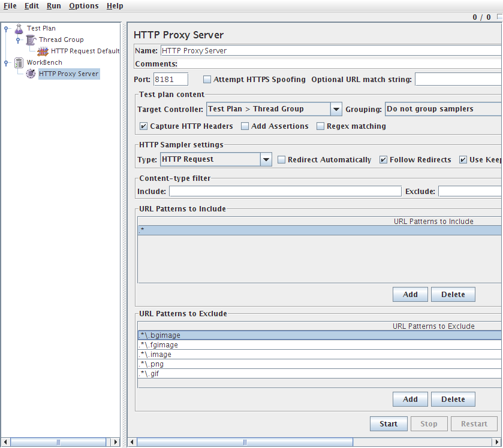Click the disabled Restart button

point(474,424)
